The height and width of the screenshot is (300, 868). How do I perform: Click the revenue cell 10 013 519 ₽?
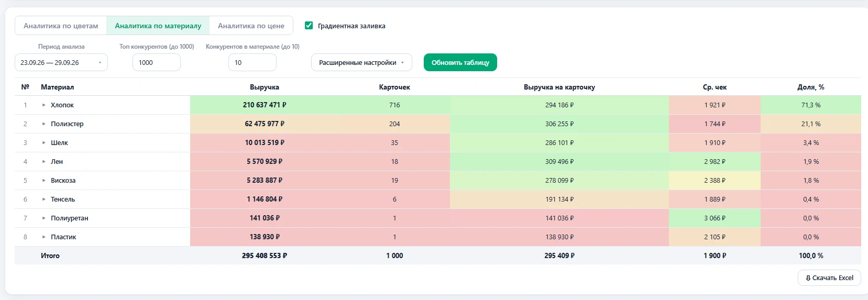[x=265, y=142]
